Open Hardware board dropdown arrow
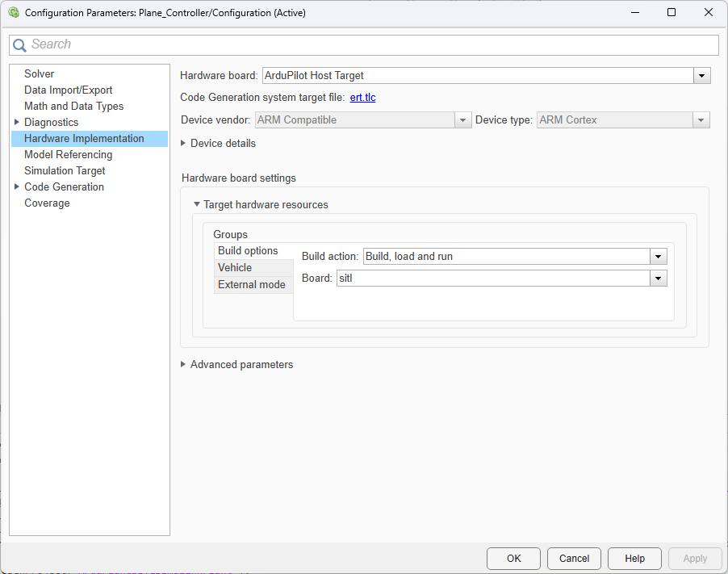 (x=701, y=76)
